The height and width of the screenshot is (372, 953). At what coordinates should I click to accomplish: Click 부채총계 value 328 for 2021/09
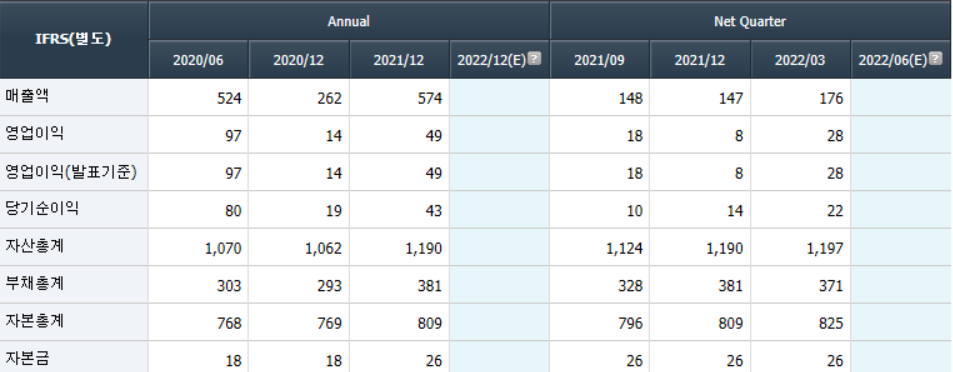tap(630, 286)
